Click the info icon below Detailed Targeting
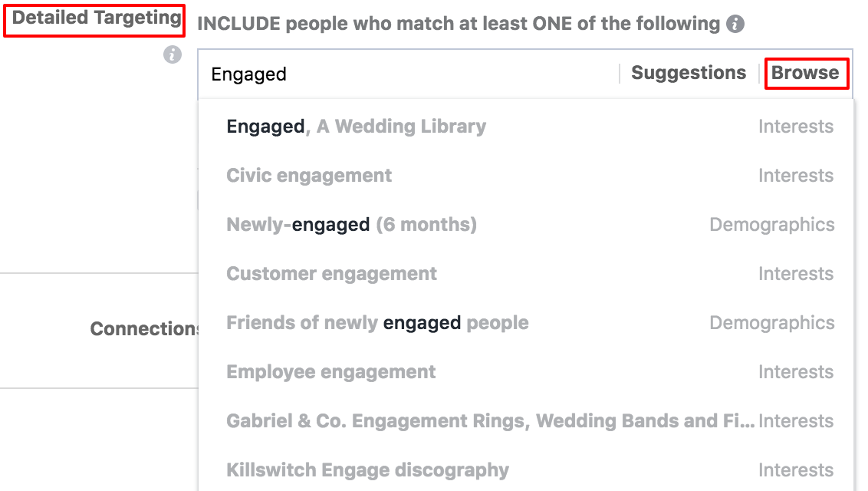 click(173, 54)
